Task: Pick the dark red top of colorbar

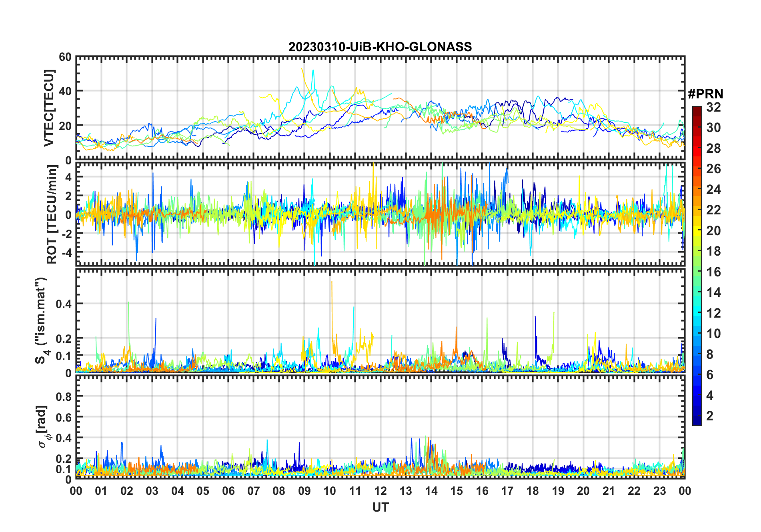Action: (697, 110)
